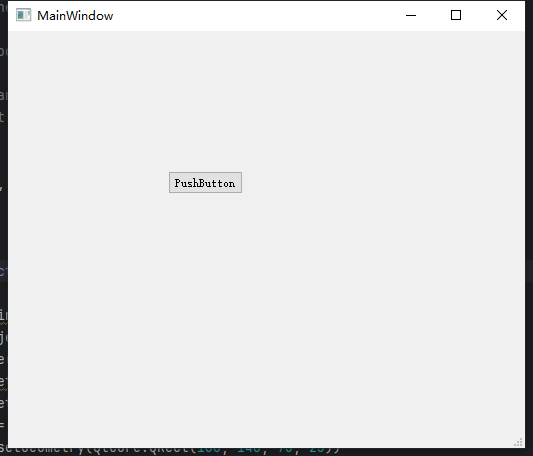The height and width of the screenshot is (456, 533).
Task: Click the squiggly-underlined code at left edge
Action: pyautogui.click(x=3, y=316)
